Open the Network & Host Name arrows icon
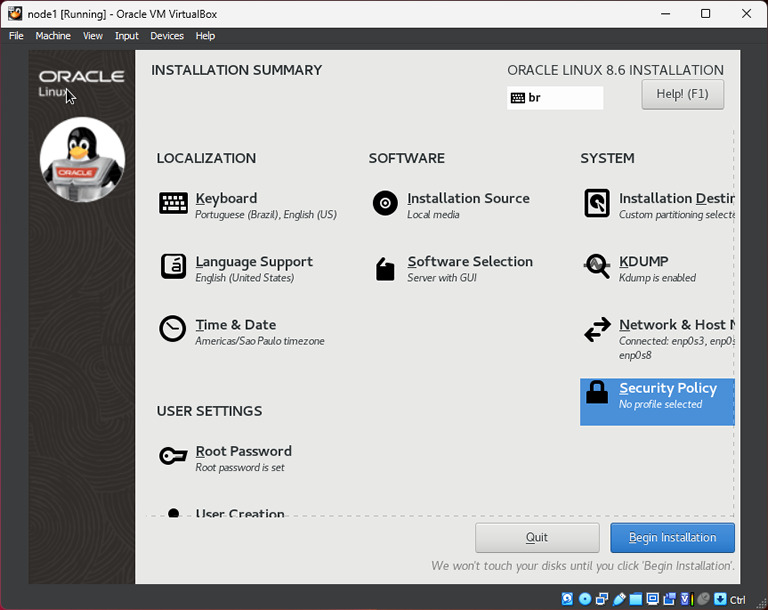The height and width of the screenshot is (610, 768). [597, 329]
